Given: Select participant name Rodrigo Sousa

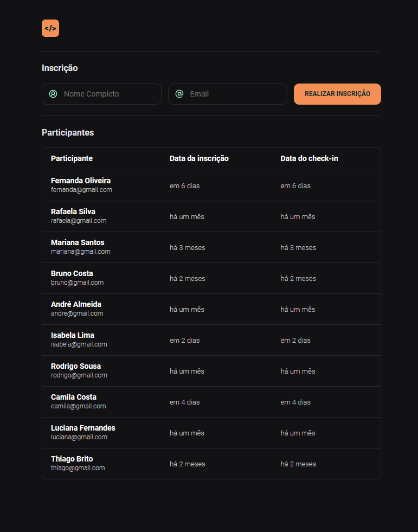Looking at the screenshot, I should pyautogui.click(x=76, y=366).
